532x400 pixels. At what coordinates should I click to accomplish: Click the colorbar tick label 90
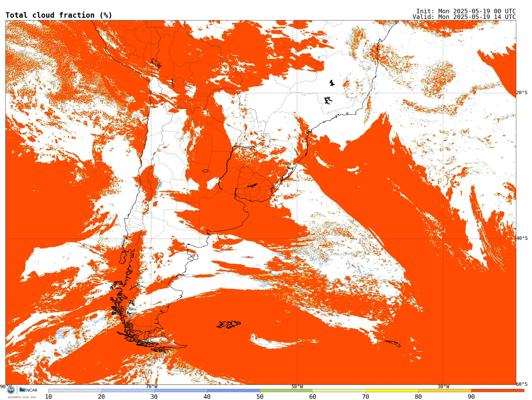(471, 397)
